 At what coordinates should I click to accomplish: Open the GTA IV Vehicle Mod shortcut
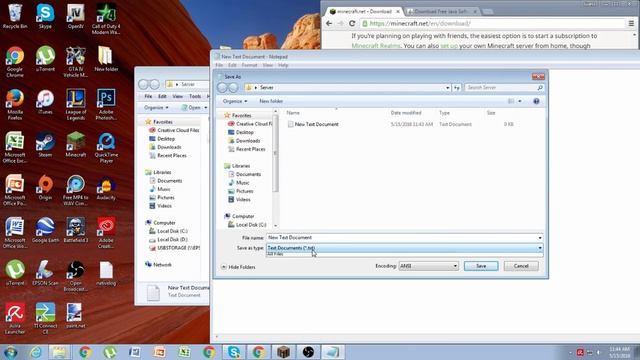pos(76,62)
